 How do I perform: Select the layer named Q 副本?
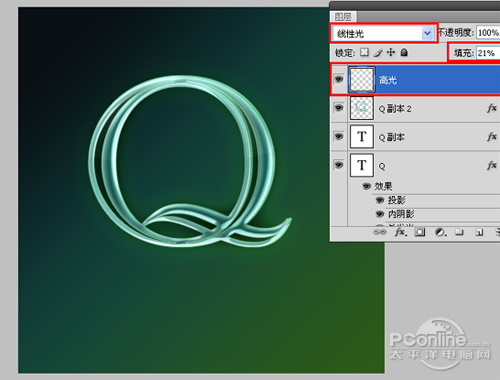pyautogui.click(x=392, y=137)
